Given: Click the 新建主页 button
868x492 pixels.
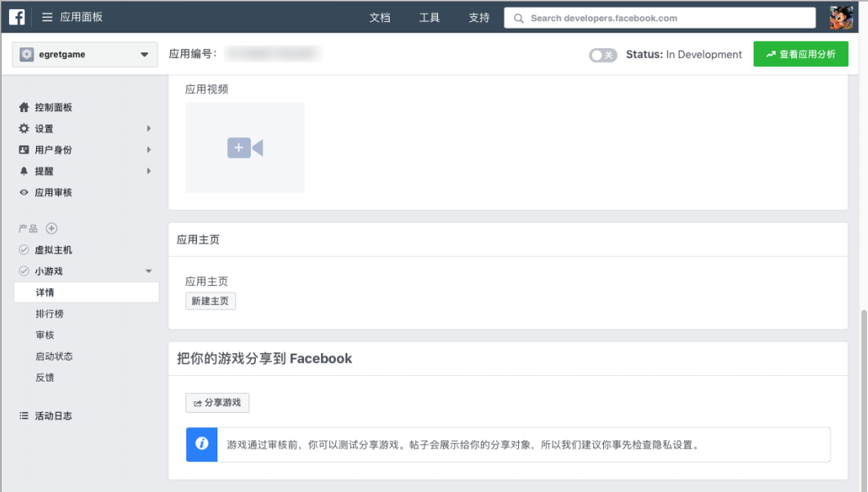Looking at the screenshot, I should click(x=210, y=301).
